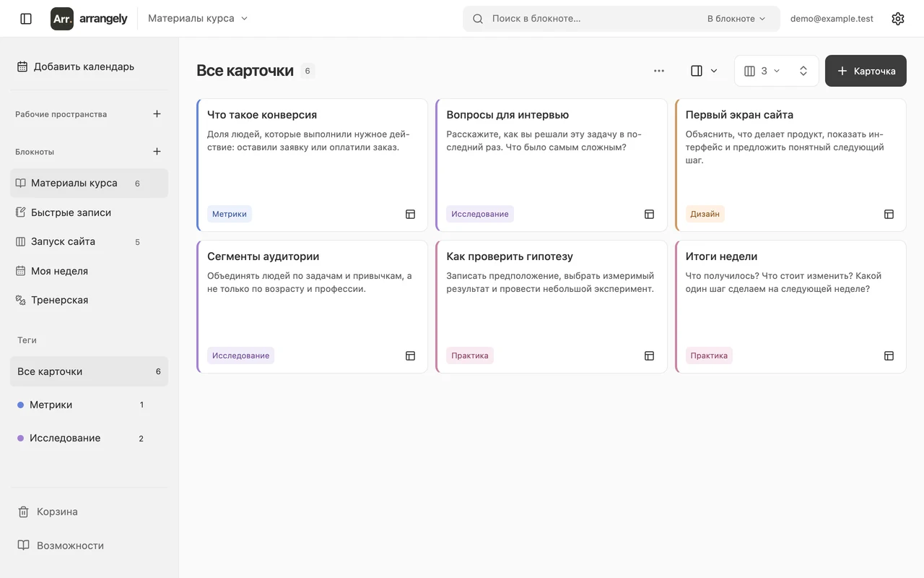This screenshot has height=578, width=924.
Task: Expand the Материалы курса notebook dropdown in header
Action: pos(198,19)
